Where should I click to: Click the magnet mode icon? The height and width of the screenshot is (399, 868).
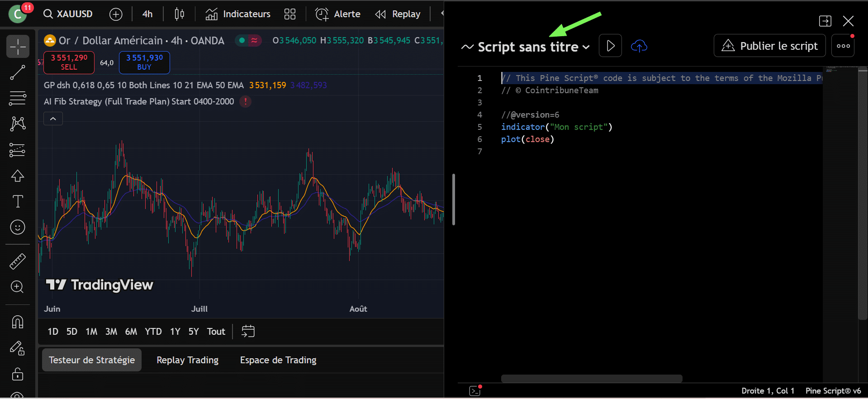click(x=18, y=322)
